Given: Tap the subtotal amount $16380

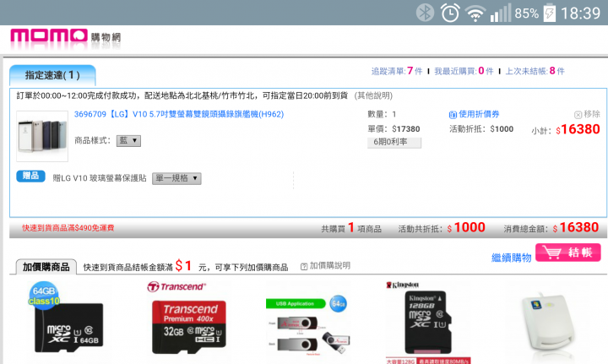Looking at the screenshot, I should (x=578, y=129).
